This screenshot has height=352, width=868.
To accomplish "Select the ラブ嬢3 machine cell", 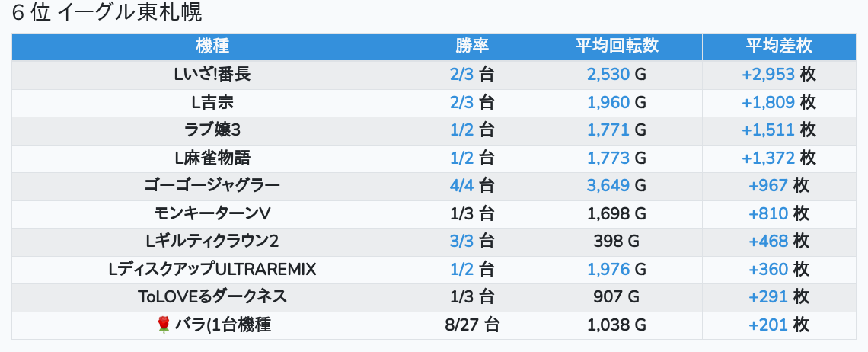I will [x=212, y=130].
